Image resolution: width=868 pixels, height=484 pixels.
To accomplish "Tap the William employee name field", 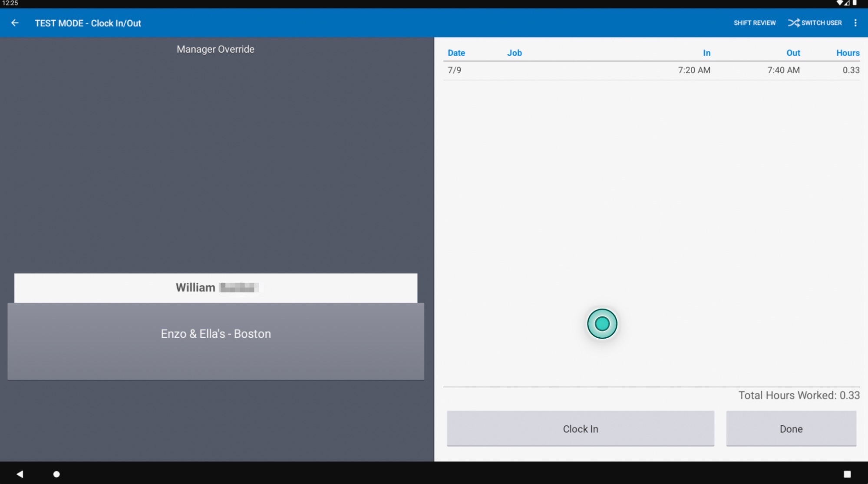I will coord(216,288).
